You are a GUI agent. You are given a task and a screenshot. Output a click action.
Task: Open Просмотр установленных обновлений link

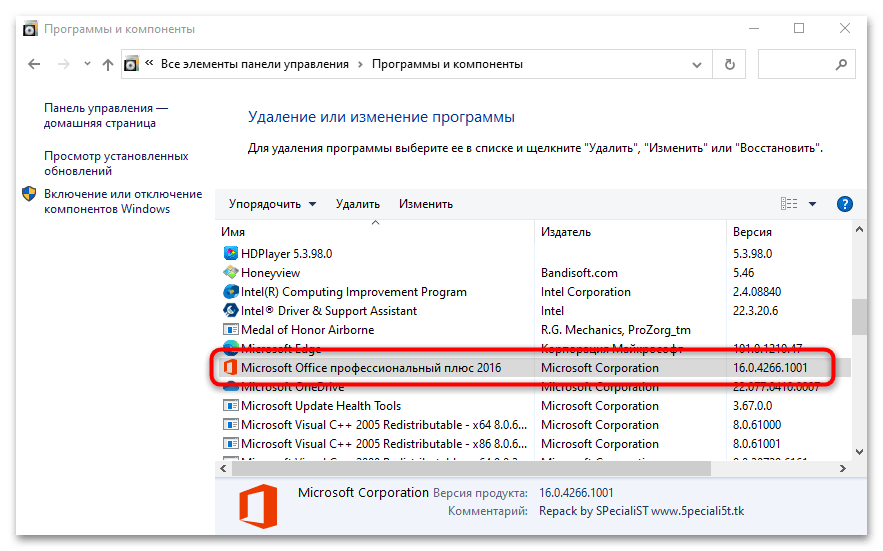pyautogui.click(x=116, y=163)
